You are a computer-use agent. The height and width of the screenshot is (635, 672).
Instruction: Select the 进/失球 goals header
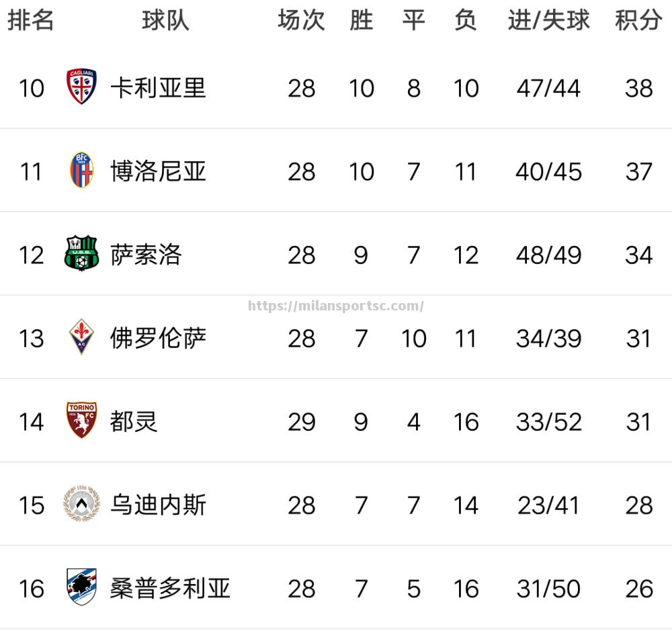tap(548, 20)
